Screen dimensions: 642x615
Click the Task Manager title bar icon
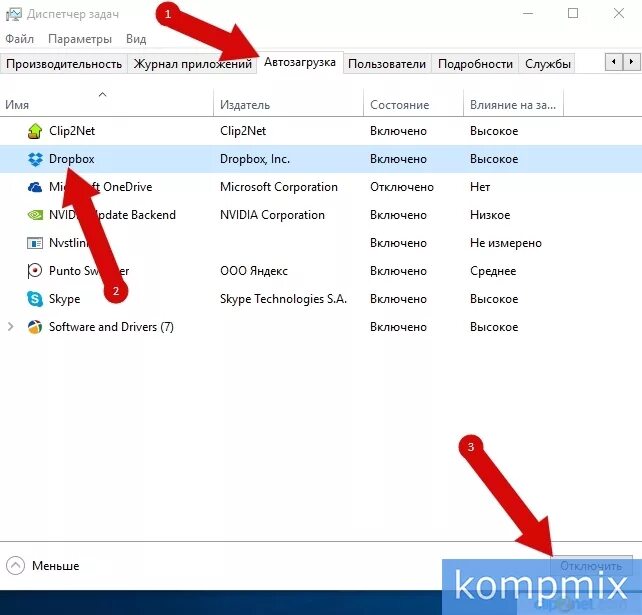click(14, 14)
